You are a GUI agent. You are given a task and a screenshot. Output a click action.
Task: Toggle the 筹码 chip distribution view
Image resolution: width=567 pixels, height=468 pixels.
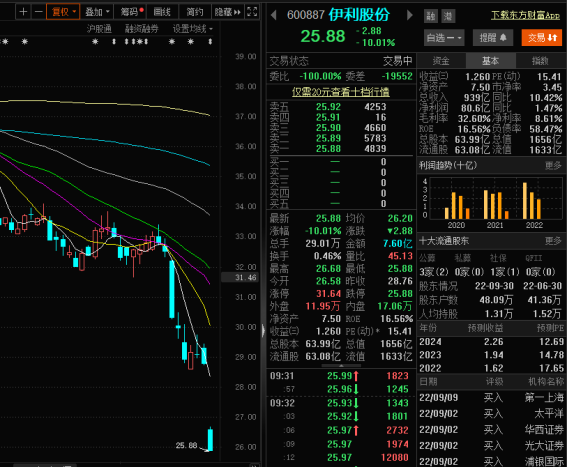132,12
